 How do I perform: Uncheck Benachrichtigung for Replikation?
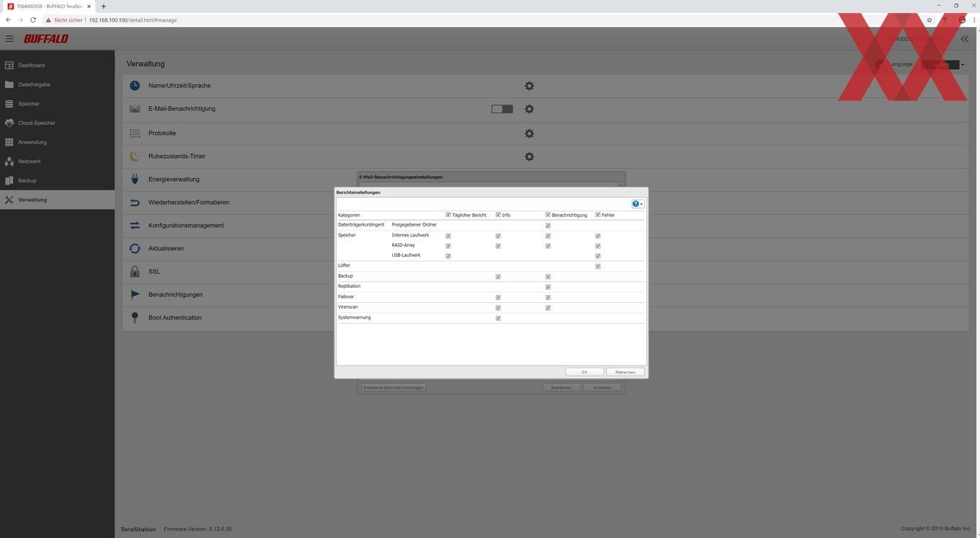(548, 287)
